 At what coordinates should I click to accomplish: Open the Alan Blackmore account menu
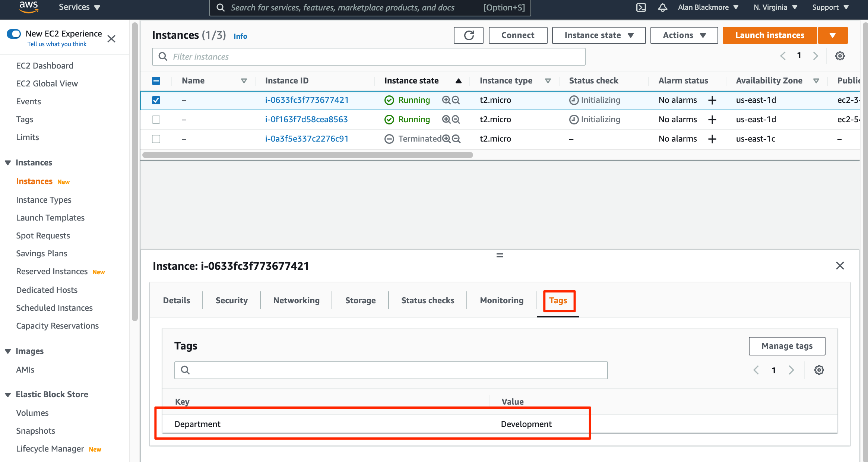click(708, 7)
